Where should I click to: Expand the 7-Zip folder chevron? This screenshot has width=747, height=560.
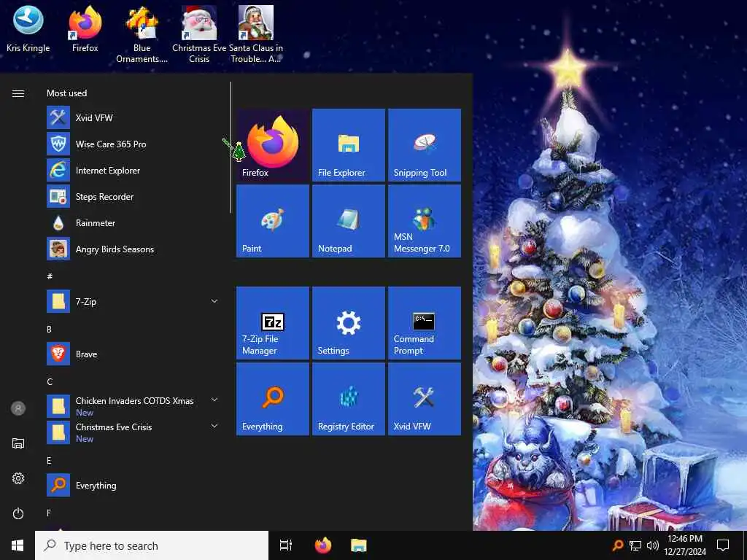point(214,301)
